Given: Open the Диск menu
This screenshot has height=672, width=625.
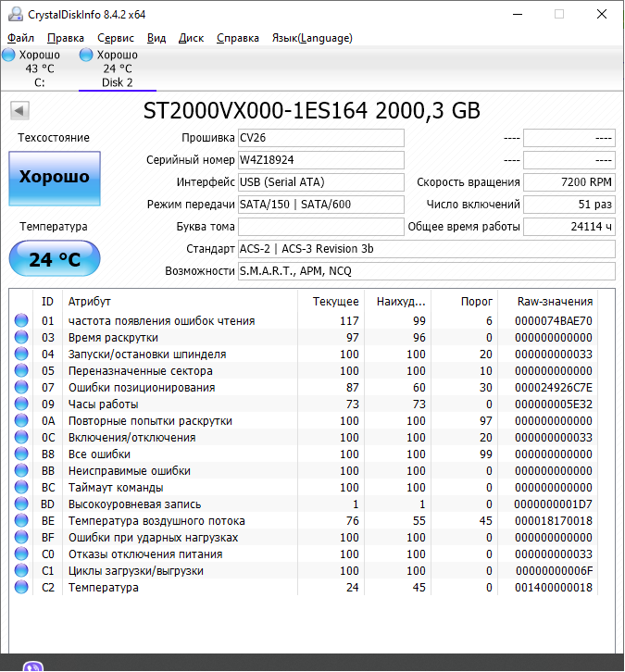Looking at the screenshot, I should [191, 38].
